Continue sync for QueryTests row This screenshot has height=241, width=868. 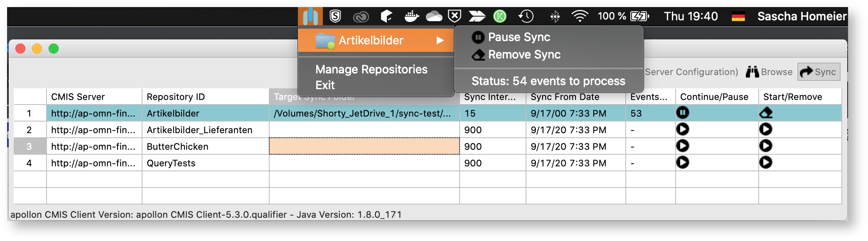point(682,163)
